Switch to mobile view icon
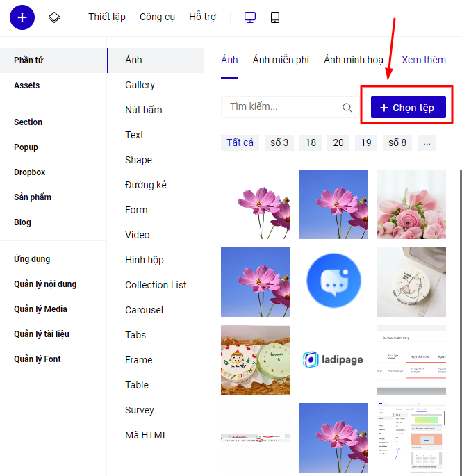This screenshot has height=476, width=462. pos(275,17)
